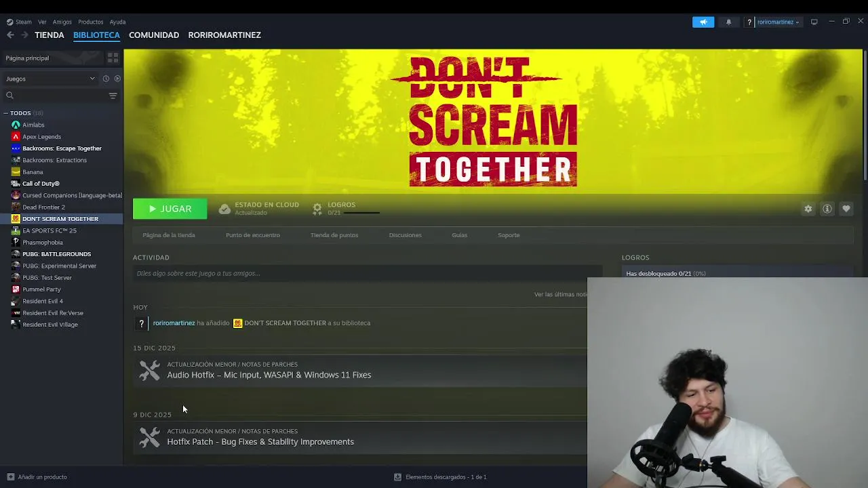Click the add product plus icon

[10, 477]
